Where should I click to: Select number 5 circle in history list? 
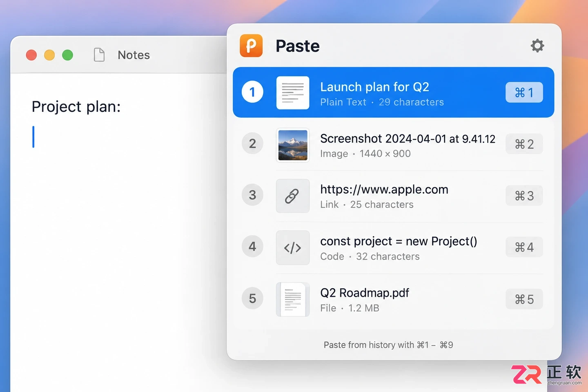tap(252, 298)
